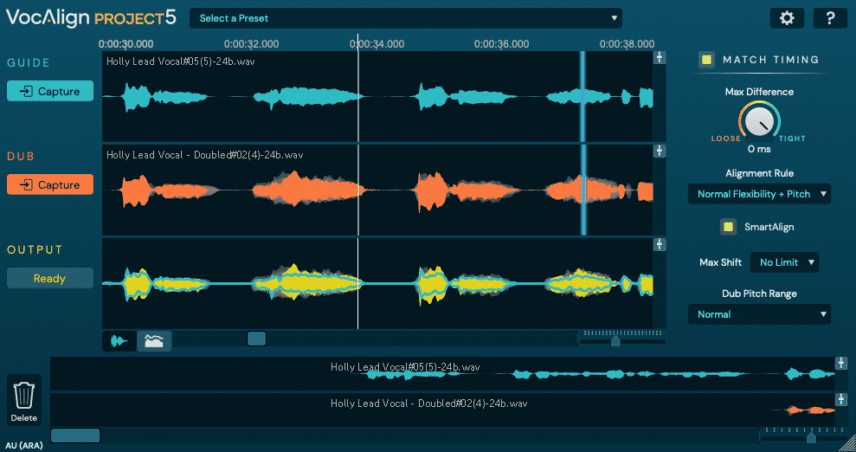Open the settings gear menu
Image resolution: width=856 pixels, height=452 pixels.
click(x=786, y=18)
